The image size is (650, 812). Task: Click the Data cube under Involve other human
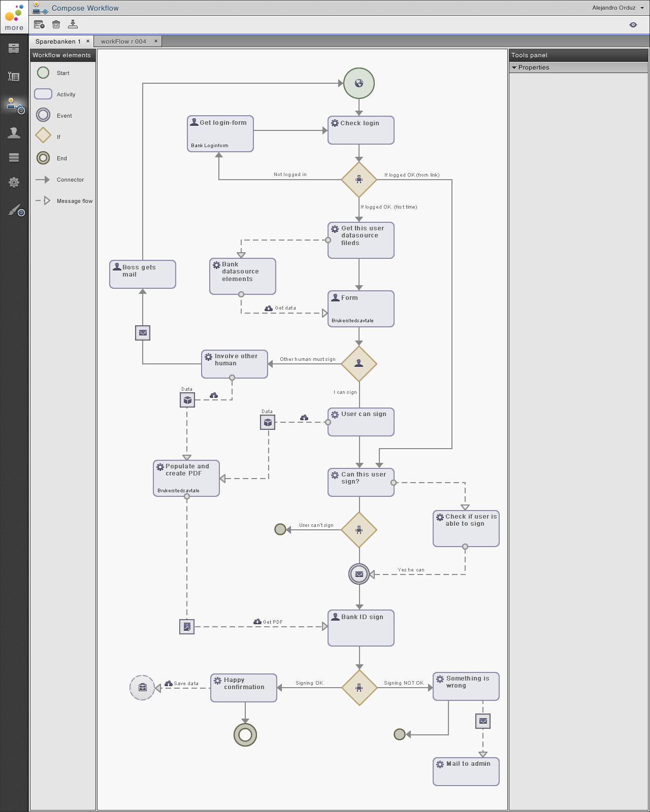click(187, 400)
